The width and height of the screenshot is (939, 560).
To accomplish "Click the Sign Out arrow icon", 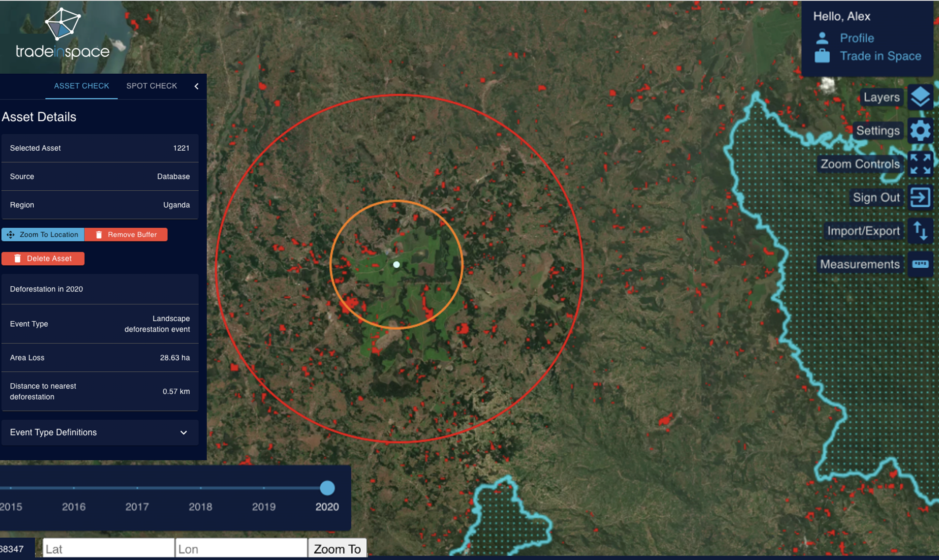I will pos(920,197).
